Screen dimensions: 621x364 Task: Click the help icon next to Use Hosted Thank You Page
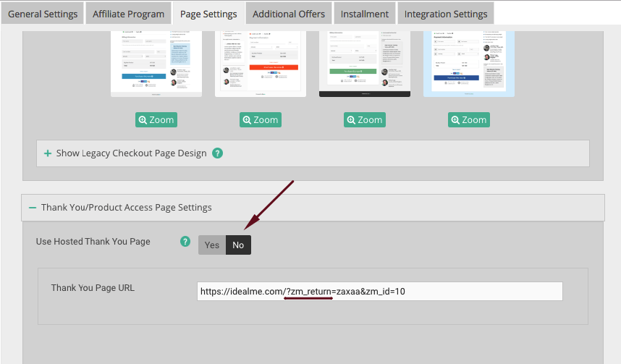point(185,242)
